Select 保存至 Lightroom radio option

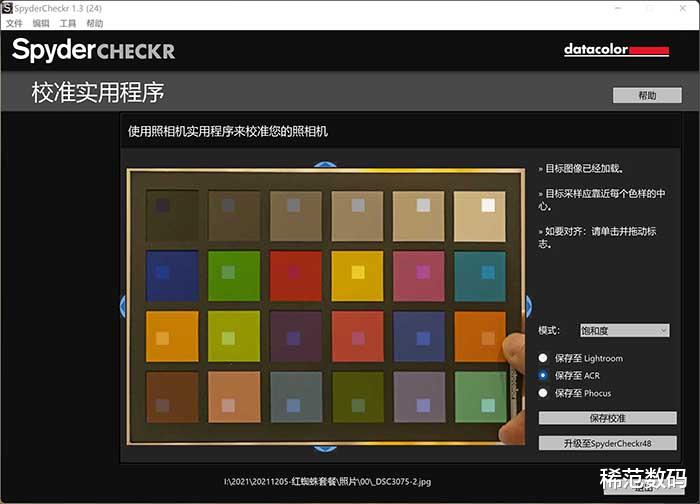(x=543, y=358)
